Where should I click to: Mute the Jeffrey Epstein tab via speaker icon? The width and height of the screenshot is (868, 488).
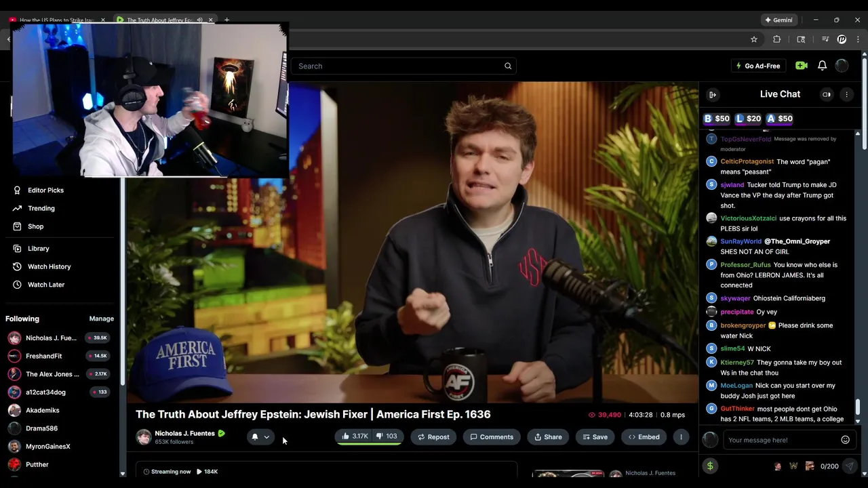coord(199,20)
